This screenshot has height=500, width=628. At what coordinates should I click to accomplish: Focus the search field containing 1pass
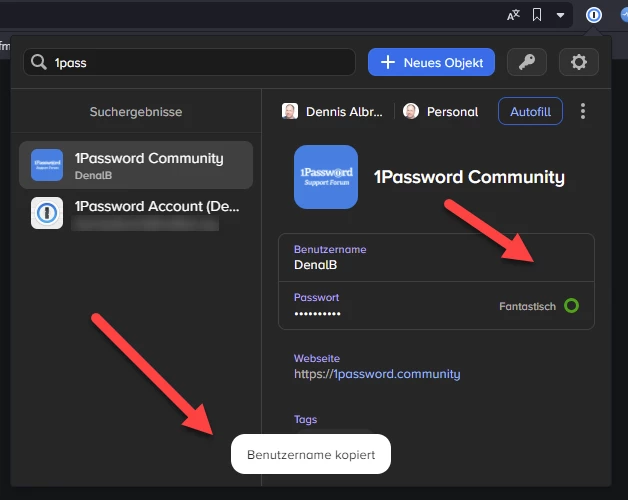[189, 62]
